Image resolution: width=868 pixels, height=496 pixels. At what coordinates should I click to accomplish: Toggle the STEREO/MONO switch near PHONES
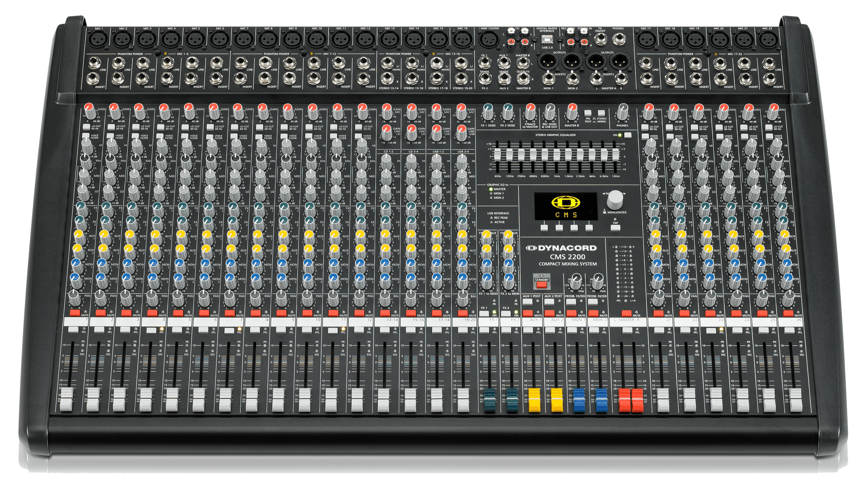[601, 113]
